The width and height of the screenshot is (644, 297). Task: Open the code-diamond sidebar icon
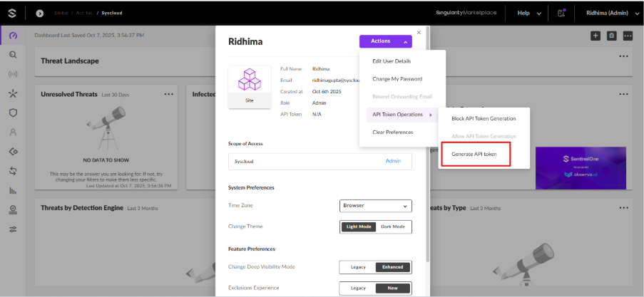[x=13, y=152]
